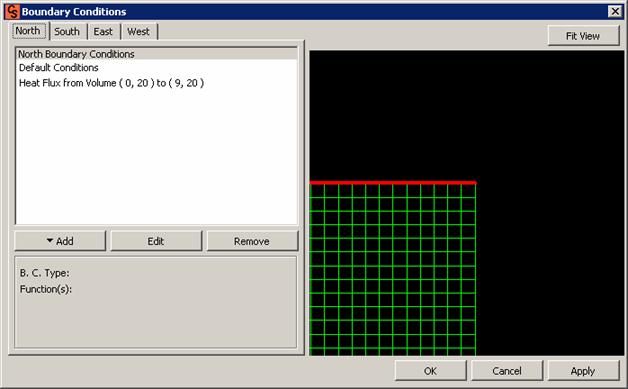Click the empty white list area
Image resolution: width=628 pixels, height=389 pixels.
click(157, 156)
